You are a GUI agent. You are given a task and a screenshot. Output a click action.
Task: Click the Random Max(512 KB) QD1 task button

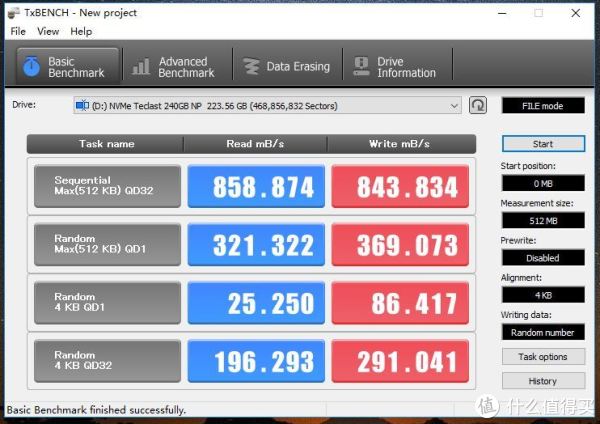(108, 245)
